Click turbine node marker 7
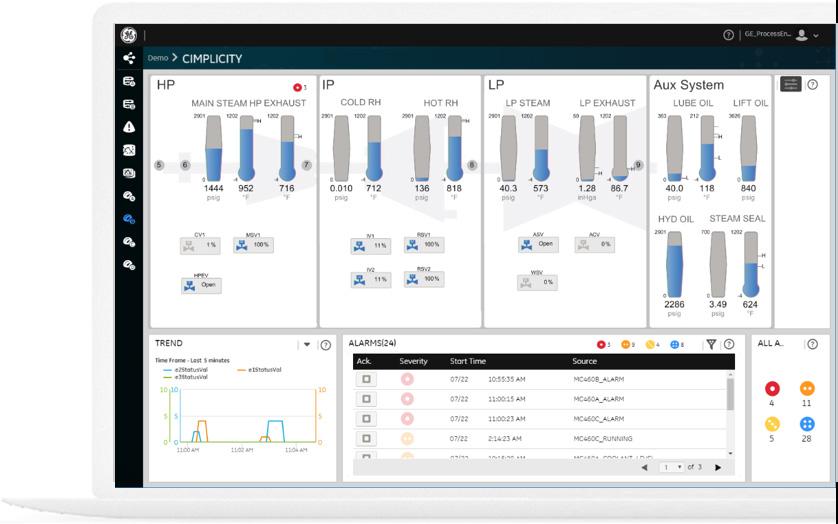This screenshot has width=838, height=524. [x=306, y=165]
